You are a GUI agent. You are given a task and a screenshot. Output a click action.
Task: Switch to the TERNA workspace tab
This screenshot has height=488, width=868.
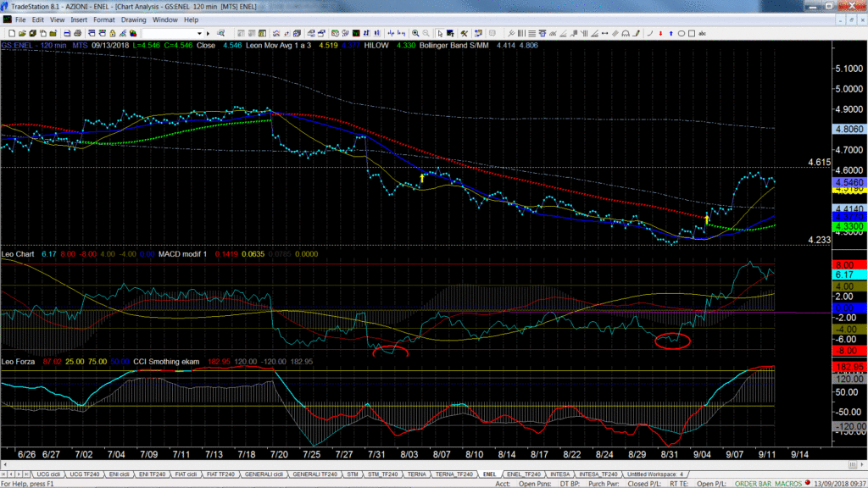tap(417, 474)
